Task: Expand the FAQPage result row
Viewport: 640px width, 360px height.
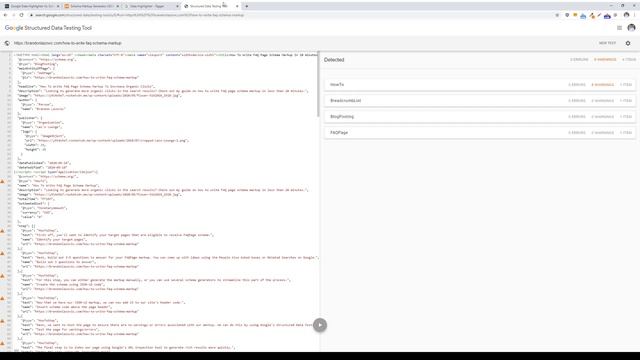Action: tap(480, 133)
